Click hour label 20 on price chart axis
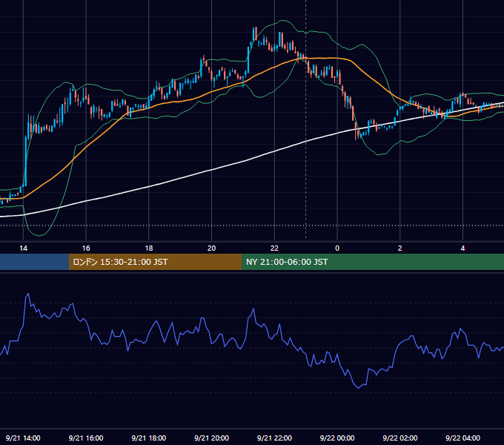The image size is (504, 445). coord(211,248)
